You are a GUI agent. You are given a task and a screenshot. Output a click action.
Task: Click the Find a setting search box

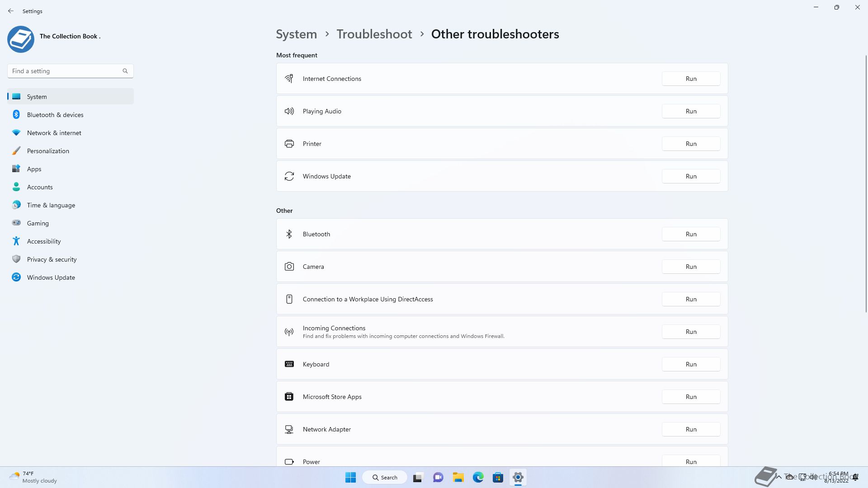coord(71,71)
